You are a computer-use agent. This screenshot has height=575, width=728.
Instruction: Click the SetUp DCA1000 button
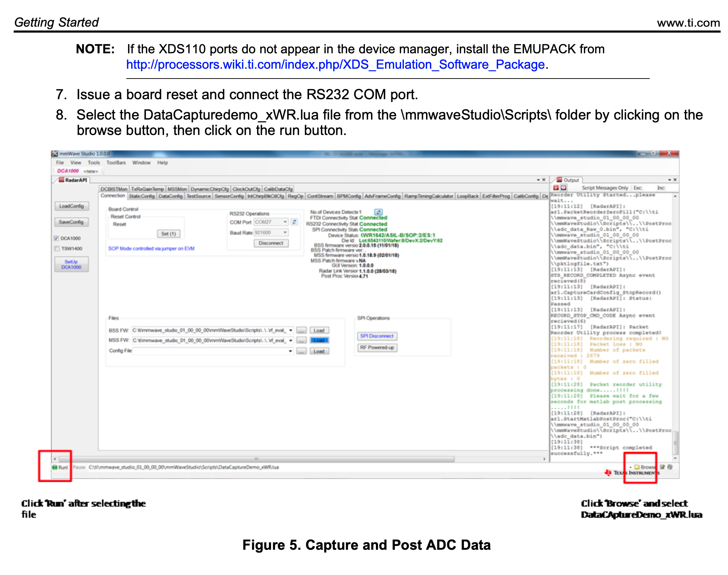point(72,264)
